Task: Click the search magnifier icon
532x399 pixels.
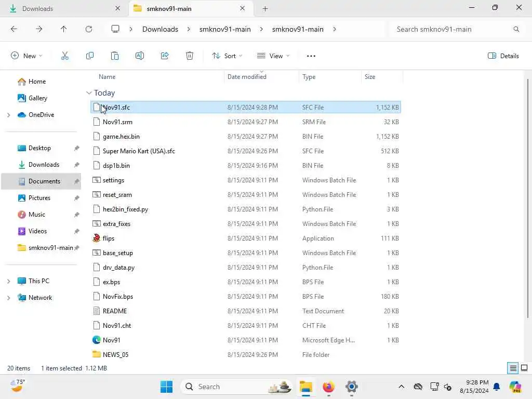Action: 516,29
